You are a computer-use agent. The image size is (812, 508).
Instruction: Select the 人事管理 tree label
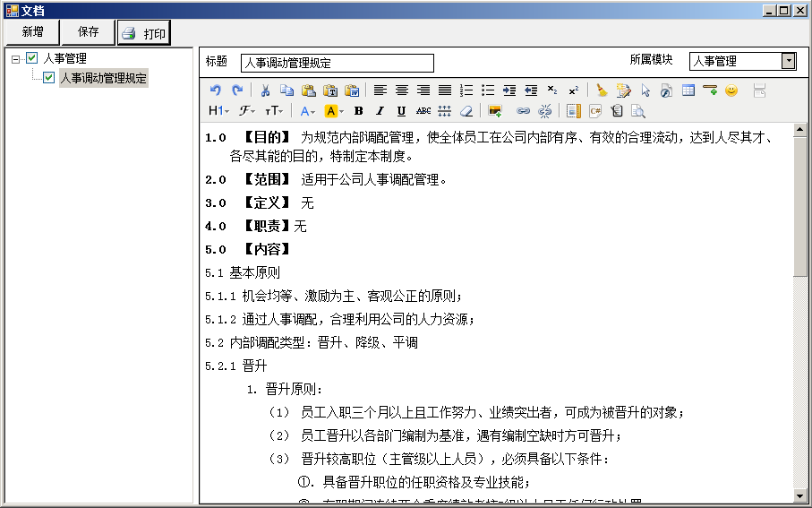click(x=65, y=58)
